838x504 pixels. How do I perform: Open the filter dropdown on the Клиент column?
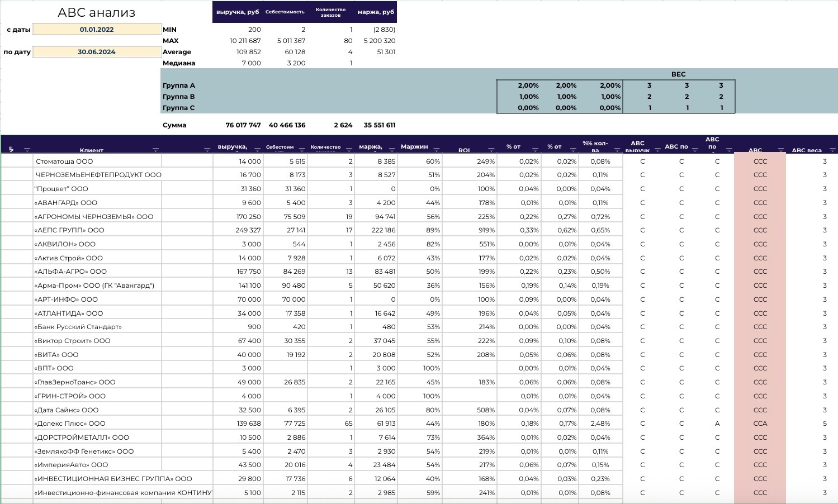tap(155, 150)
